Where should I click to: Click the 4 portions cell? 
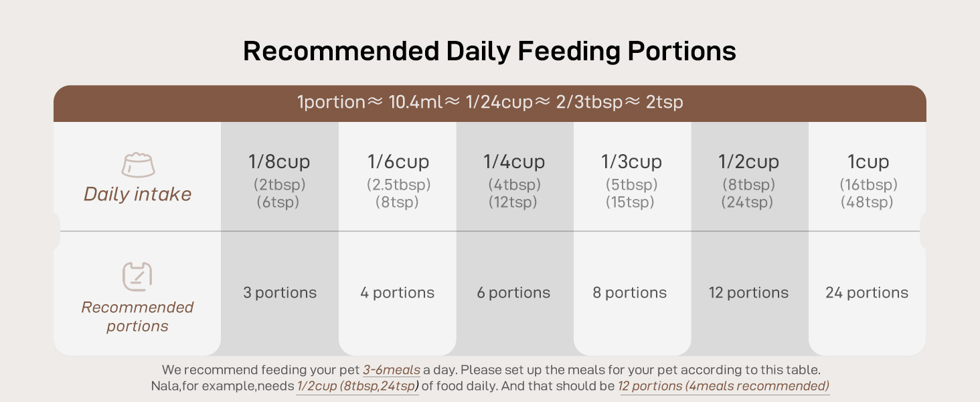point(398,293)
